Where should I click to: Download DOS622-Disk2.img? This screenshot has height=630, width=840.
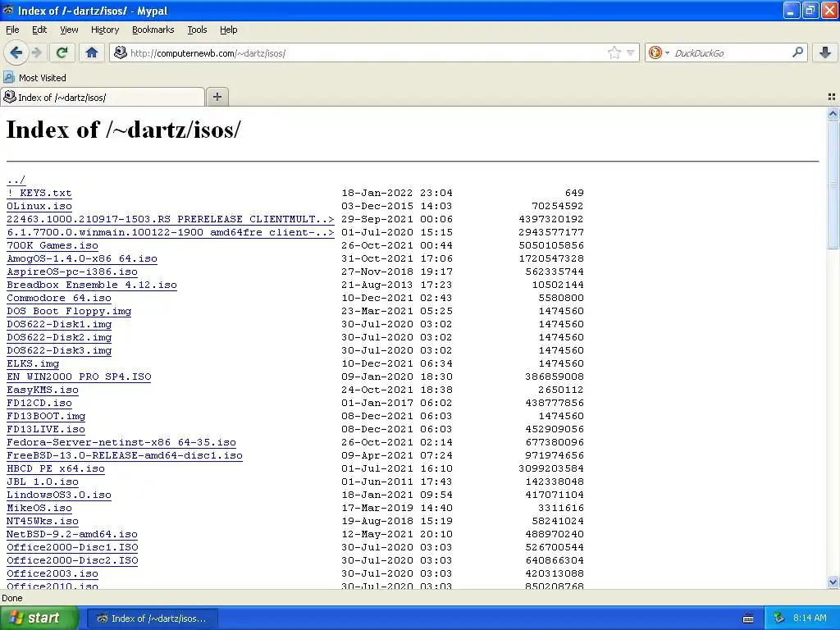59,337
